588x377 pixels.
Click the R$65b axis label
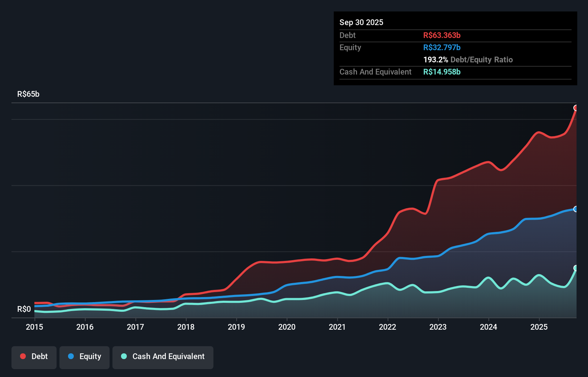click(x=28, y=94)
